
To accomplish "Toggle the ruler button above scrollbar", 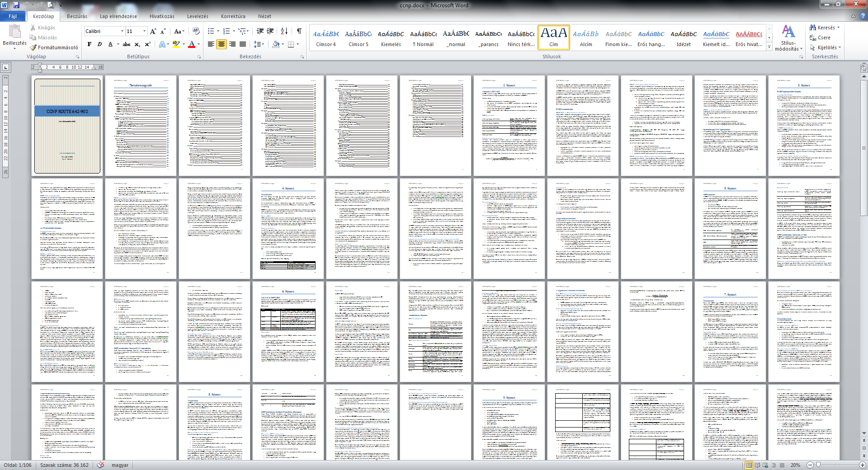I will [864, 68].
